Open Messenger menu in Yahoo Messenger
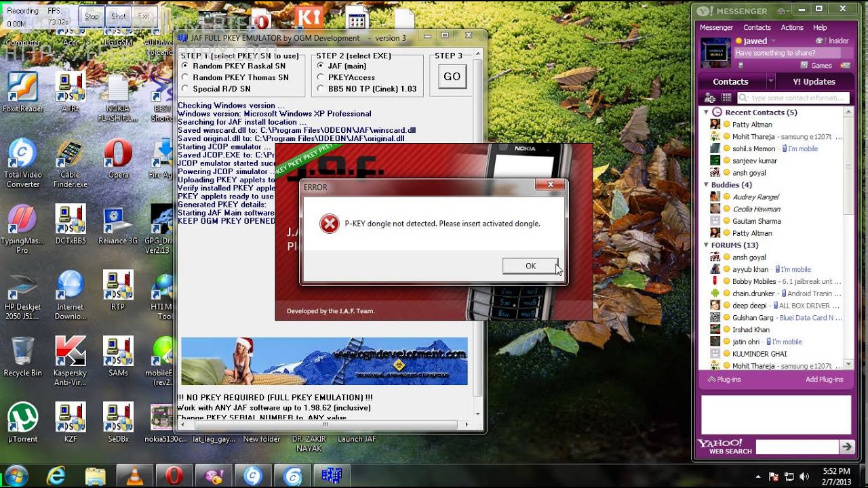The height and width of the screenshot is (488, 868). (716, 28)
